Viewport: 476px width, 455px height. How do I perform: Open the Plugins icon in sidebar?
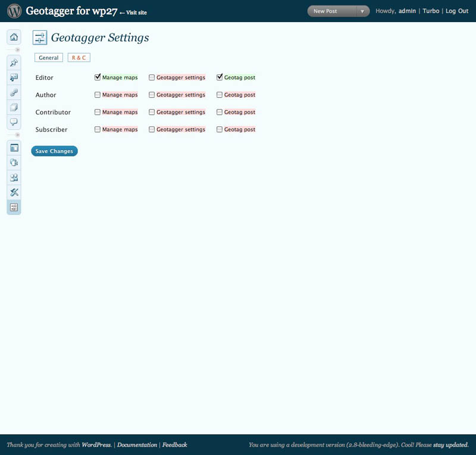pos(14,163)
